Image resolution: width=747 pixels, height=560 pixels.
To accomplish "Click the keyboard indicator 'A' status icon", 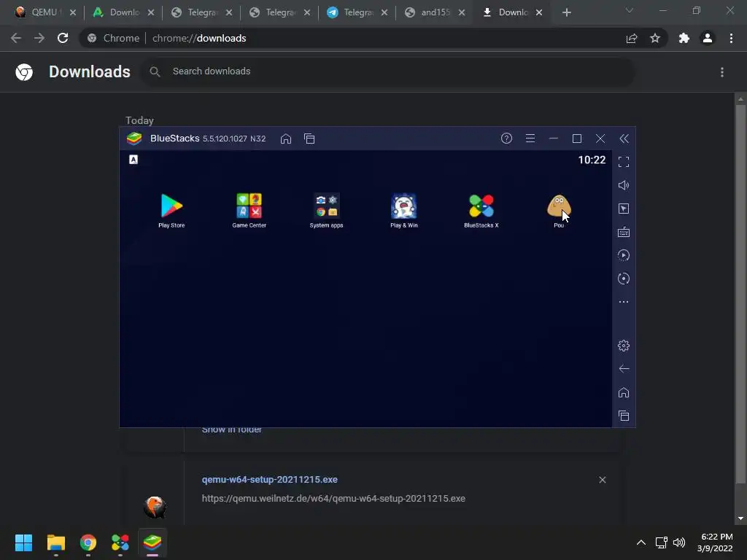I will point(133,160).
